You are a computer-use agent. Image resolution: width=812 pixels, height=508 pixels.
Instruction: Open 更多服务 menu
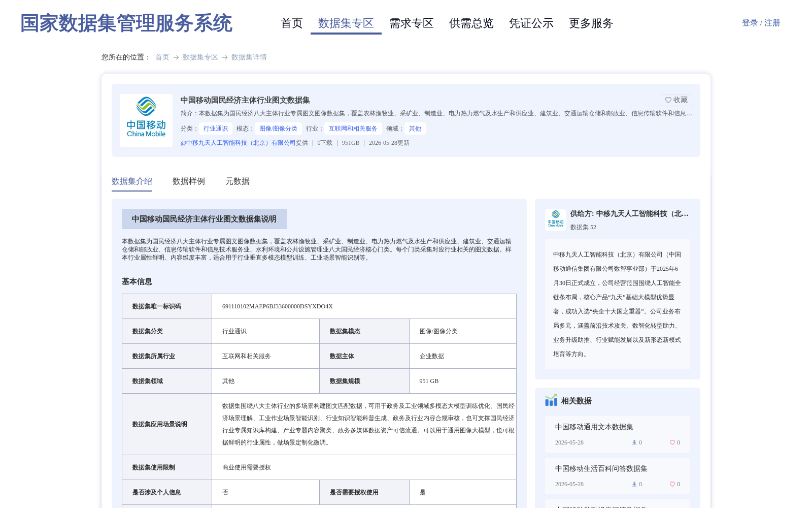point(591,23)
